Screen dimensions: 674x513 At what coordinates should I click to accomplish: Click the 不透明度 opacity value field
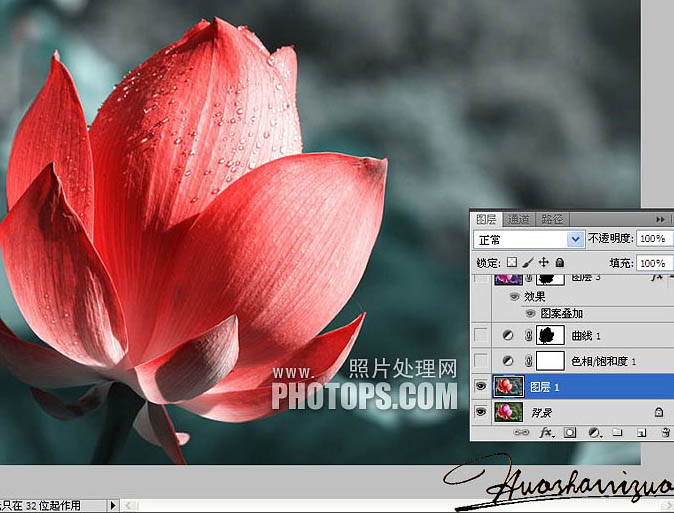click(653, 240)
